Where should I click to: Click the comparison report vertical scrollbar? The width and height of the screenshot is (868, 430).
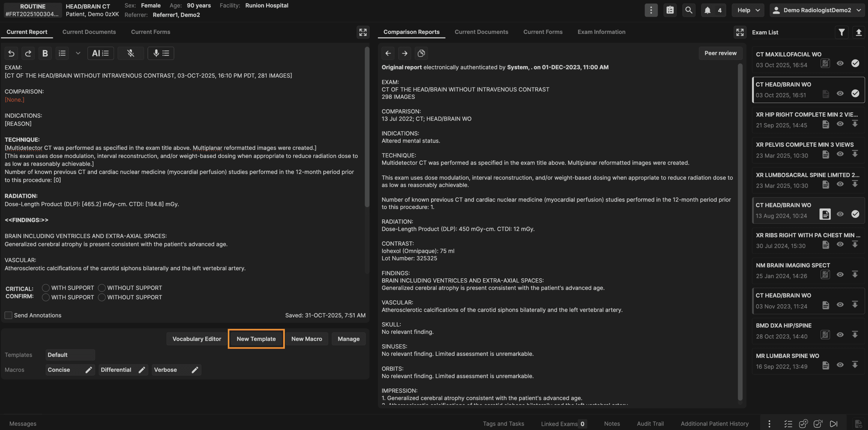tap(740, 232)
